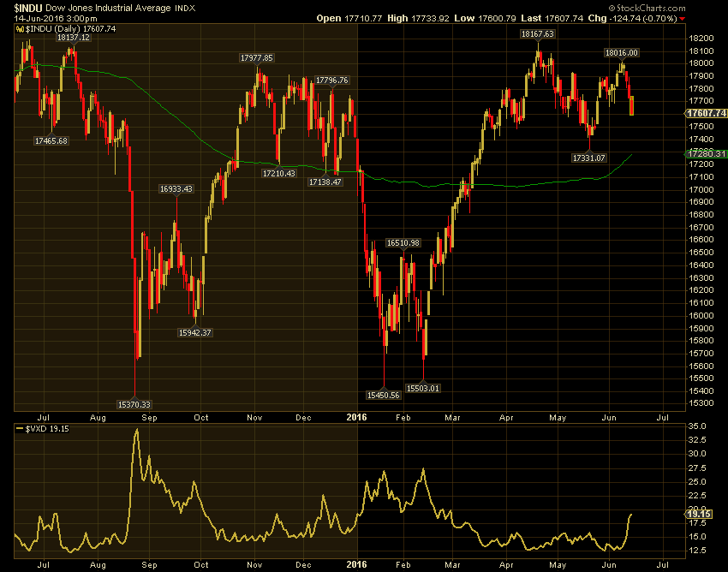Viewport: 728px width, 572px height.
Task: Click the 2016 label on the lower VXD axis
Action: pyautogui.click(x=356, y=565)
